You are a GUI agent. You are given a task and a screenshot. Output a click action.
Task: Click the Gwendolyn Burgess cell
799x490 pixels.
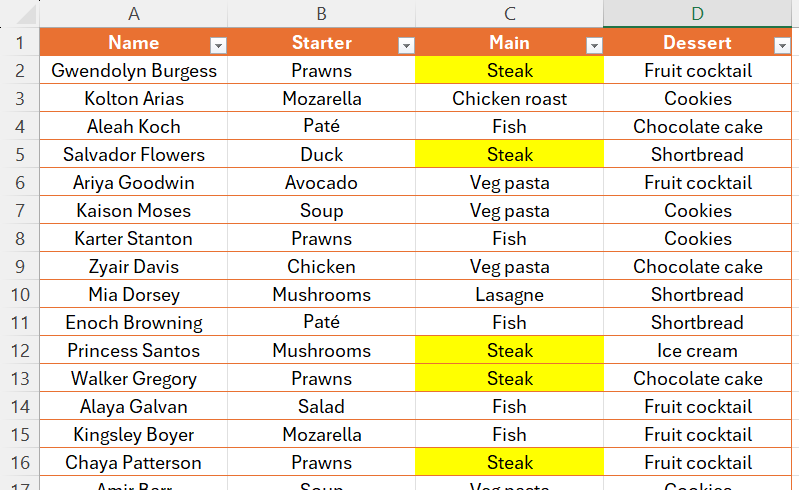(133, 71)
